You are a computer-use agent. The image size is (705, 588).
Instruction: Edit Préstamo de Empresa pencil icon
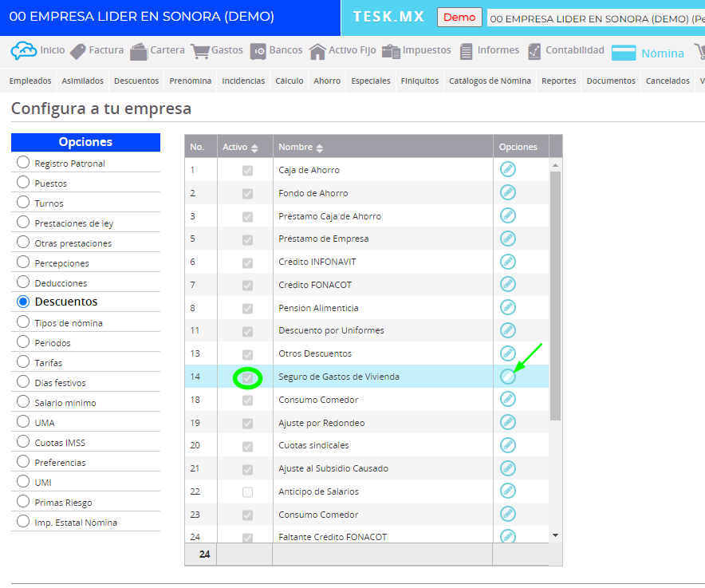point(508,239)
